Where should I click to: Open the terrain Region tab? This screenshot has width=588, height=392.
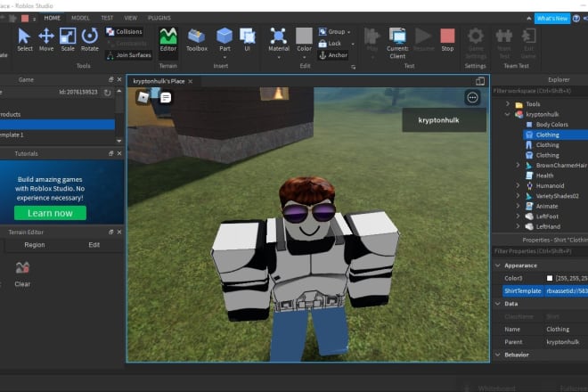(x=35, y=245)
